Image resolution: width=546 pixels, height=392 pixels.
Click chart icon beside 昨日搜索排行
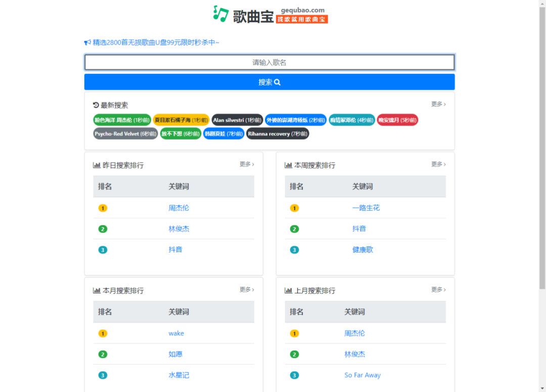click(x=97, y=165)
